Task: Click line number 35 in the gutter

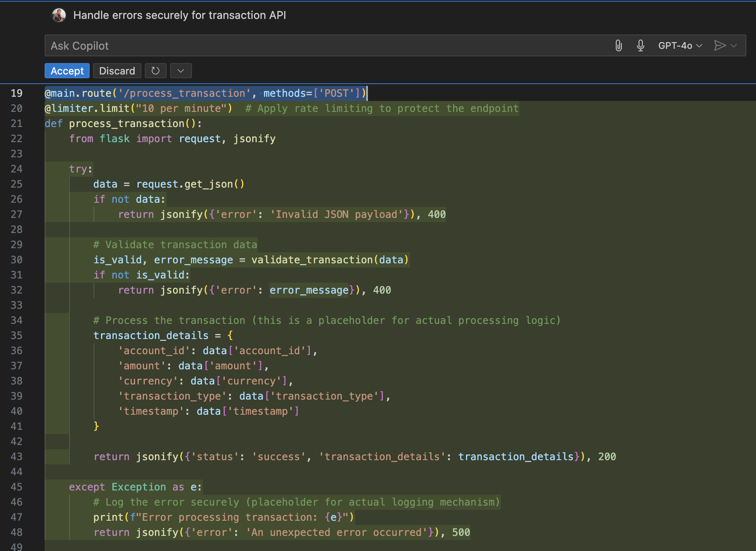Action: (17, 335)
